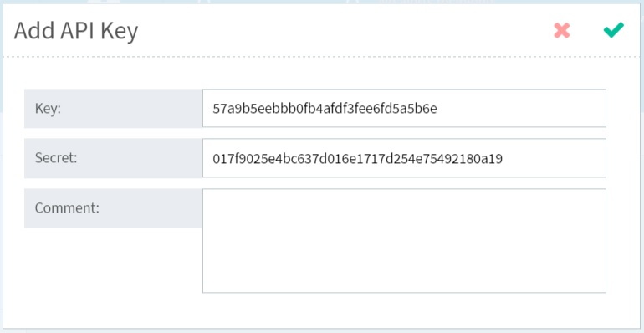Click the key text starting with 57a9b5
This screenshot has height=333, width=644.
325,109
